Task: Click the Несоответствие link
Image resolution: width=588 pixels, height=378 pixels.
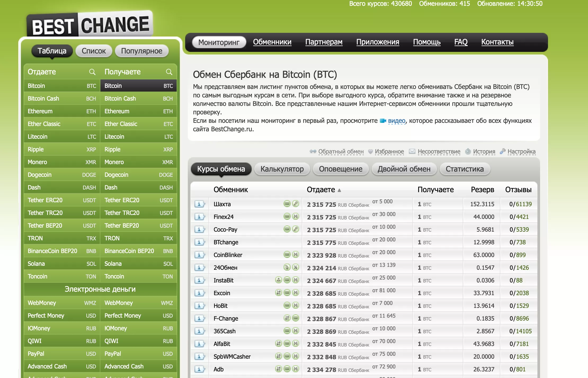Action: pyautogui.click(x=439, y=151)
